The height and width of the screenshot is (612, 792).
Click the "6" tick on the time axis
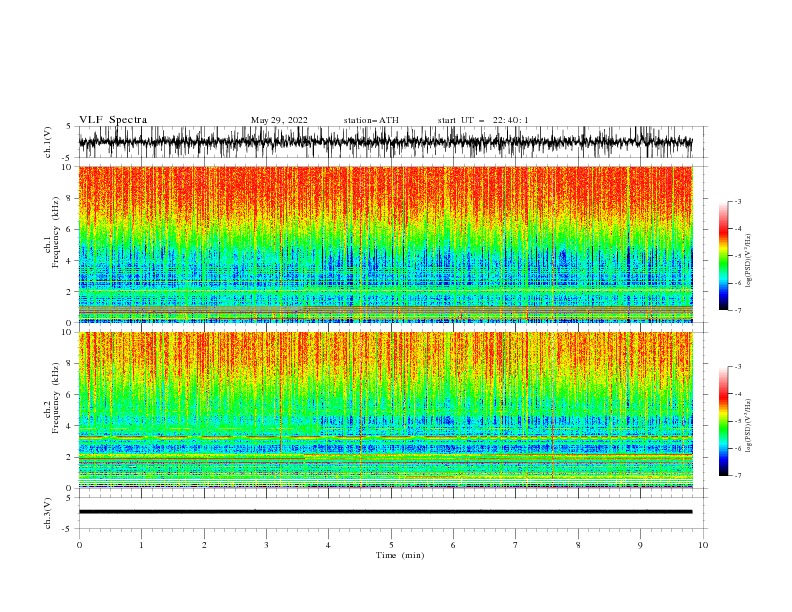[x=453, y=545]
